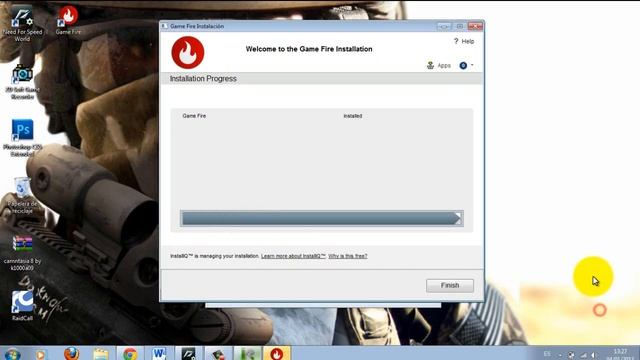Open the Windows Start menu
This screenshot has height=360, width=640.
pyautogui.click(x=12, y=354)
